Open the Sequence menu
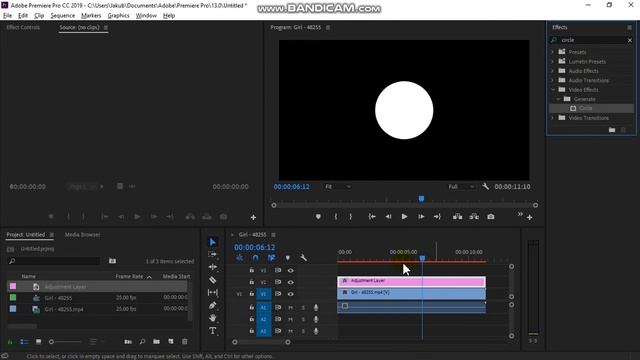The width and height of the screenshot is (640, 360). click(63, 16)
